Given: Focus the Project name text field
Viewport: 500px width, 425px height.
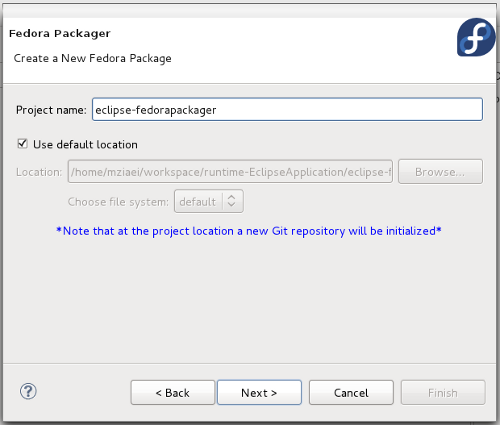Looking at the screenshot, I should (x=287, y=109).
